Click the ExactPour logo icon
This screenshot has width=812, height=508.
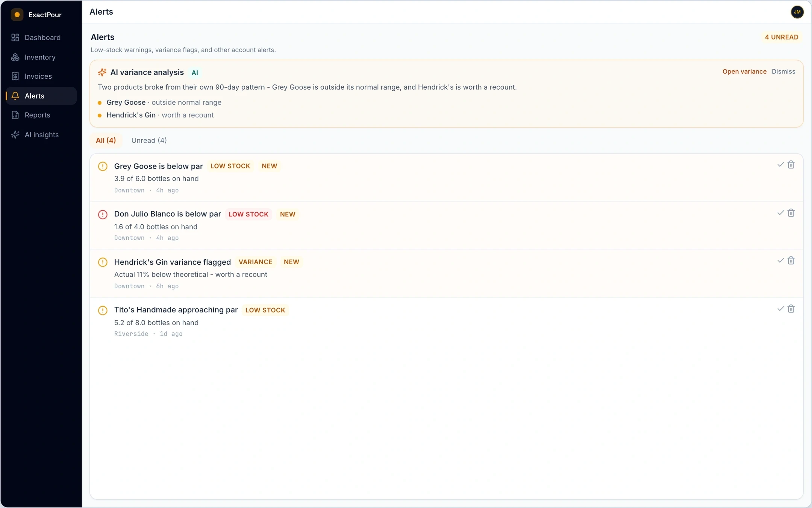pos(17,15)
